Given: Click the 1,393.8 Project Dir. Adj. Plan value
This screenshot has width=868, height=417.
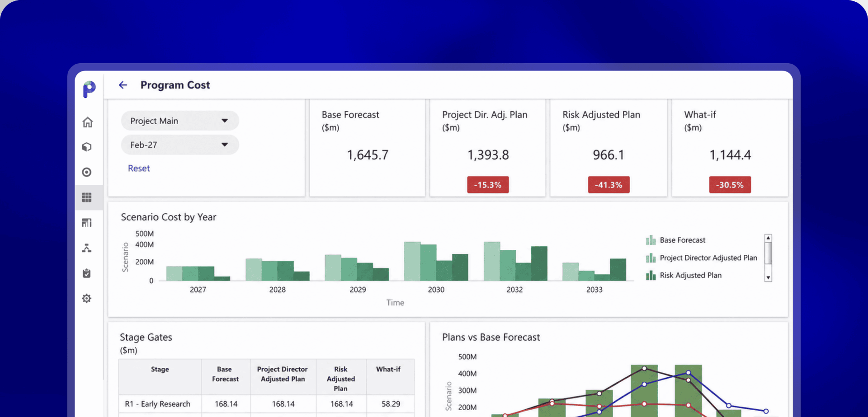Looking at the screenshot, I should tap(488, 155).
